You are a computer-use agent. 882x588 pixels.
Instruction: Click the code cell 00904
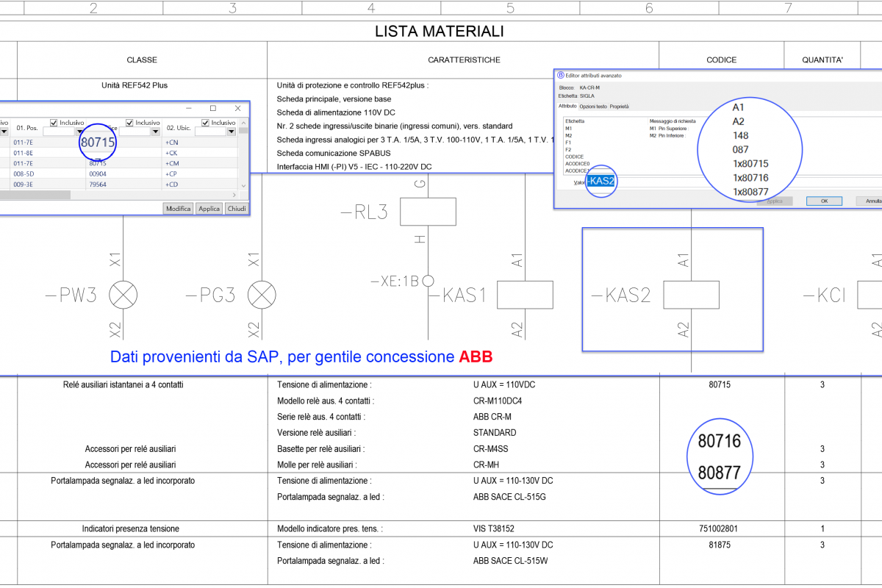tap(98, 174)
